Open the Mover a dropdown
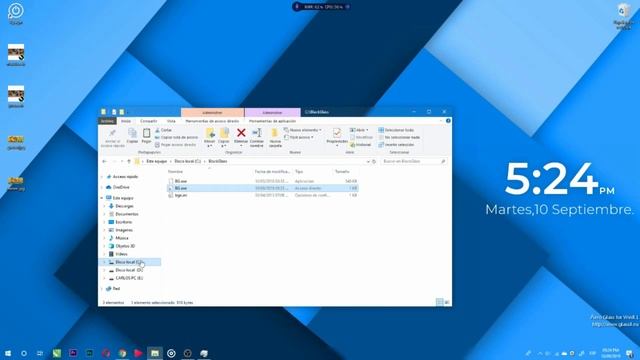640x360 pixels. [x=209, y=138]
